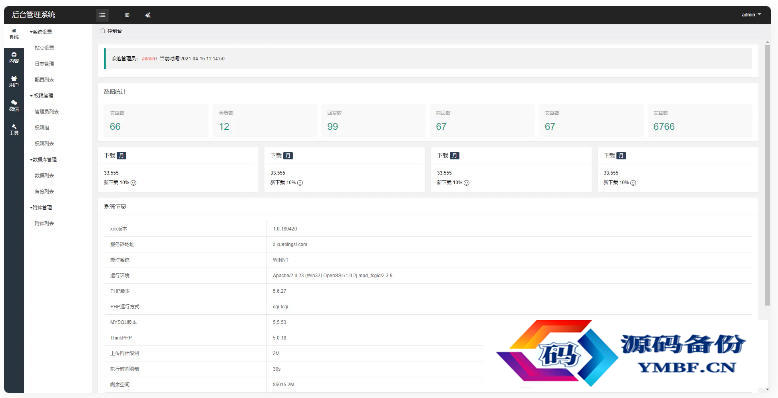Click smiley icon in third 下载 card
The width and height of the screenshot is (778, 398).
(x=467, y=183)
